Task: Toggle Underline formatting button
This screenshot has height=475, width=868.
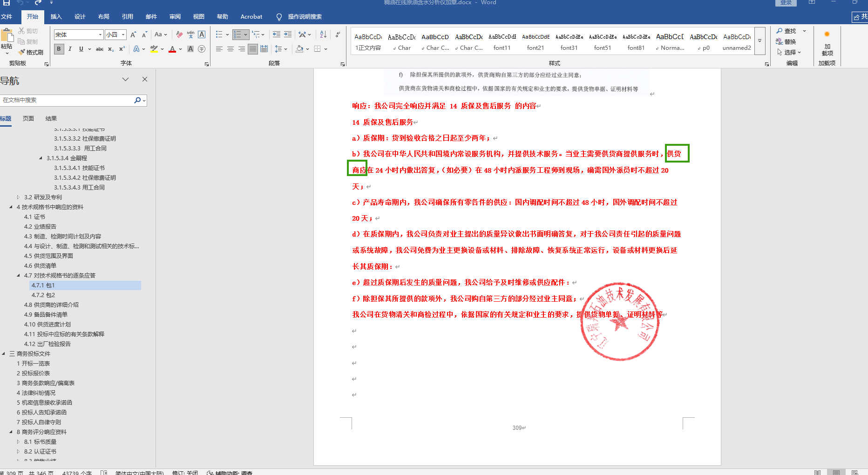Action: pos(81,49)
